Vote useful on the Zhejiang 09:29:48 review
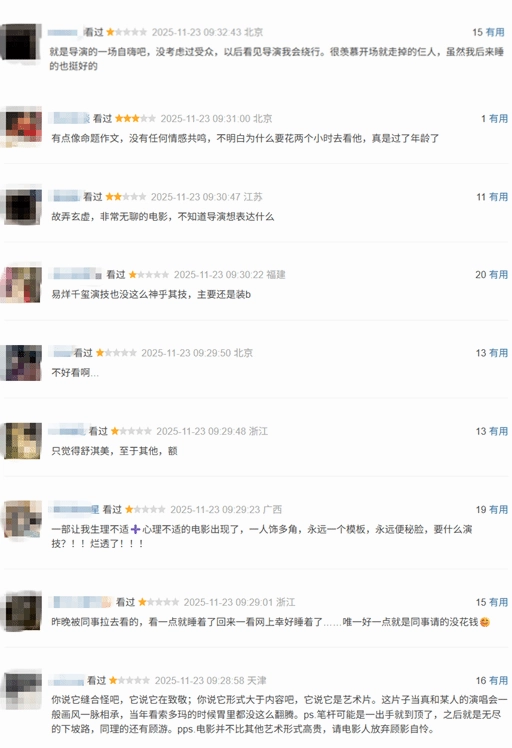This screenshot has height=748, width=512. coord(499,431)
